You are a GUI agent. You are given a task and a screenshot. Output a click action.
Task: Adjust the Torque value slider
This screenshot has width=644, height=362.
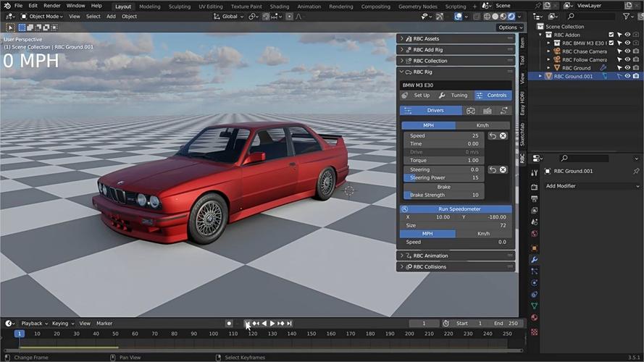443,161
